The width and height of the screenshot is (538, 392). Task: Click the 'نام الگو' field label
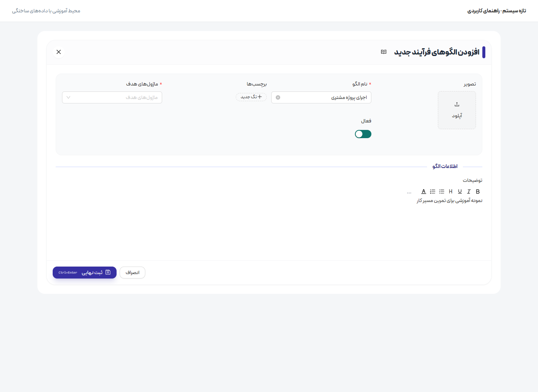(360, 84)
